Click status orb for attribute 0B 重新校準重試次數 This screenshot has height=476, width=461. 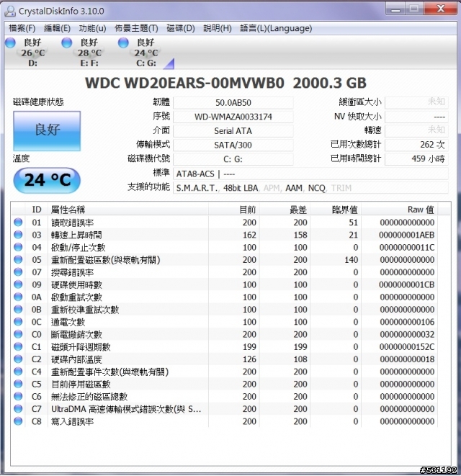[18, 310]
